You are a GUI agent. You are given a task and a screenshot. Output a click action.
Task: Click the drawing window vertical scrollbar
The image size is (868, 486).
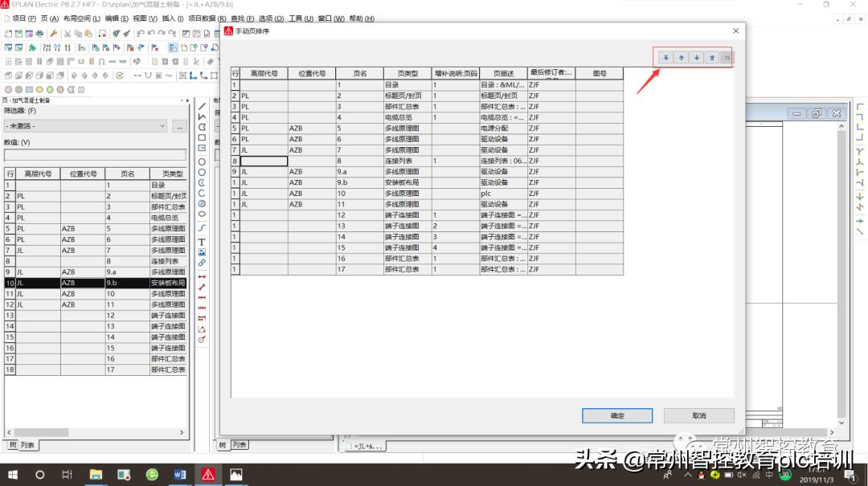pos(841,274)
